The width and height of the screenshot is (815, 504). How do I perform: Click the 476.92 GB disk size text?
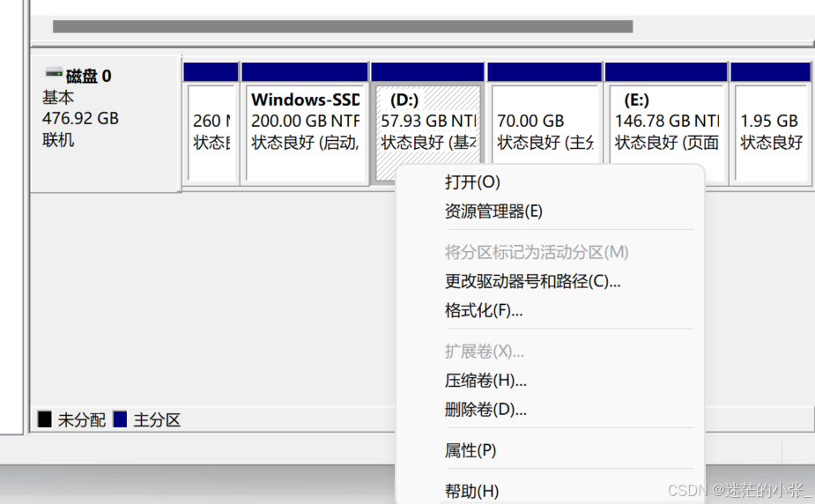point(80,118)
